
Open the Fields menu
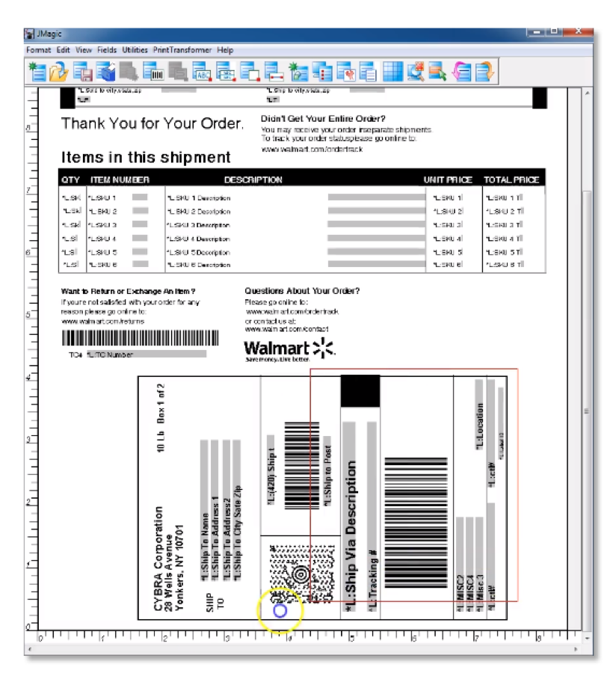tap(107, 50)
